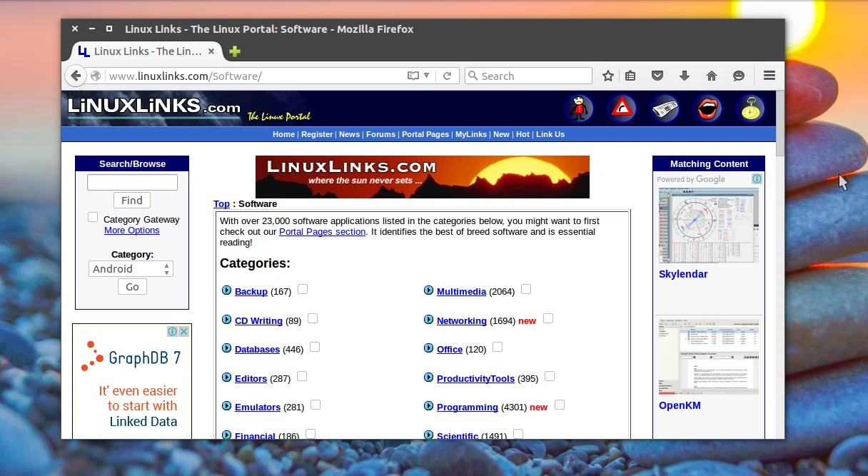This screenshot has width=868, height=476.
Task: Click the OpenKM screenshot thumbnail
Action: pyautogui.click(x=709, y=357)
